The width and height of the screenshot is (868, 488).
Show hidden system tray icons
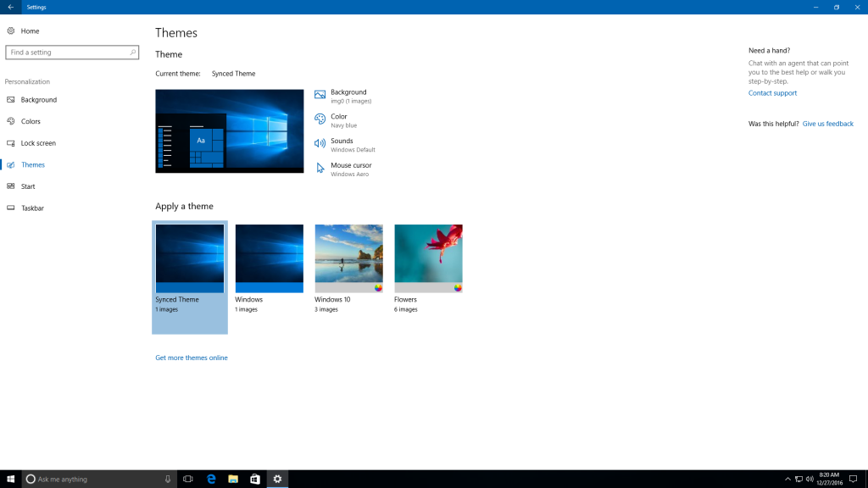(x=787, y=479)
